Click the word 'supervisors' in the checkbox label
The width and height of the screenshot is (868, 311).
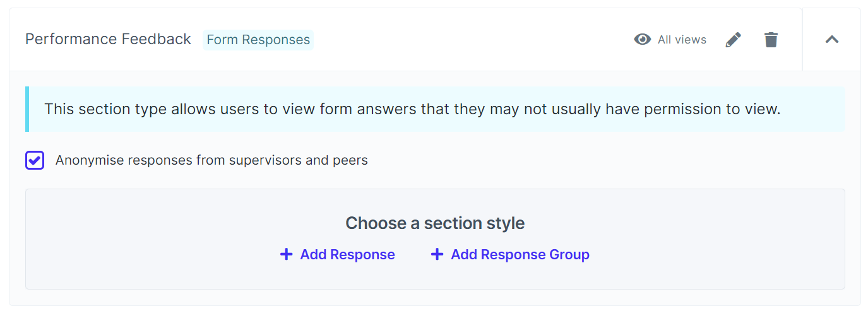pos(265,160)
